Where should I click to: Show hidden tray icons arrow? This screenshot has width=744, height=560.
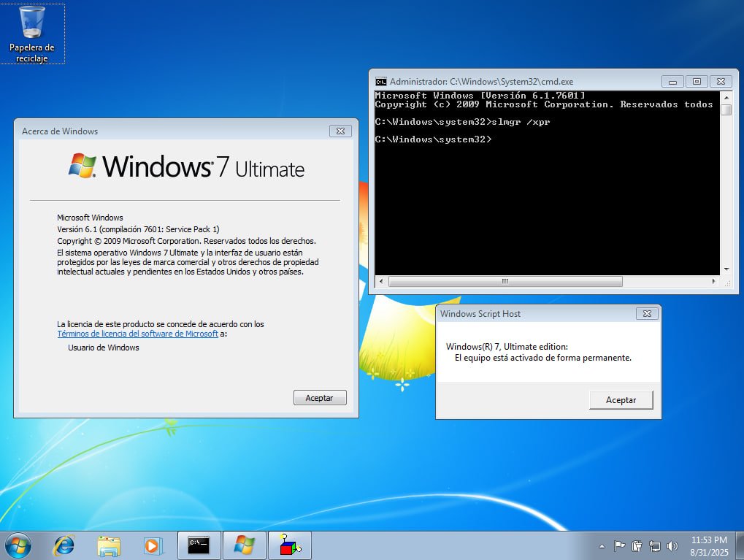(x=602, y=545)
